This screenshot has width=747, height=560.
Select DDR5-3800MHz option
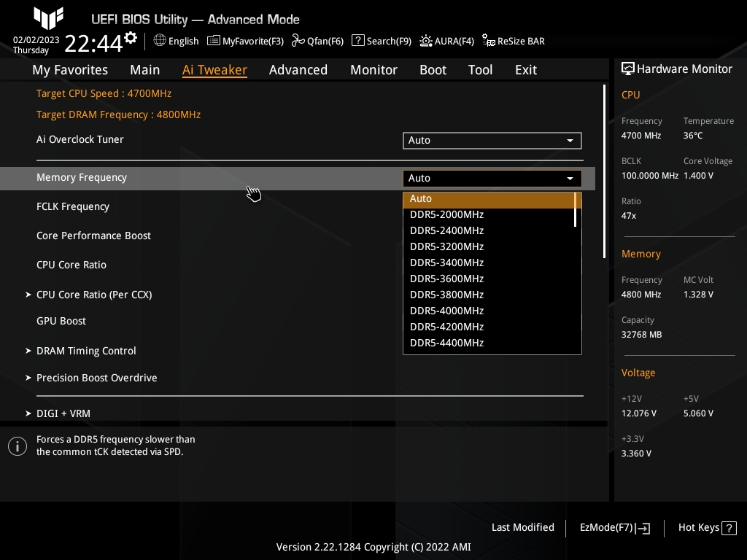click(x=489, y=295)
